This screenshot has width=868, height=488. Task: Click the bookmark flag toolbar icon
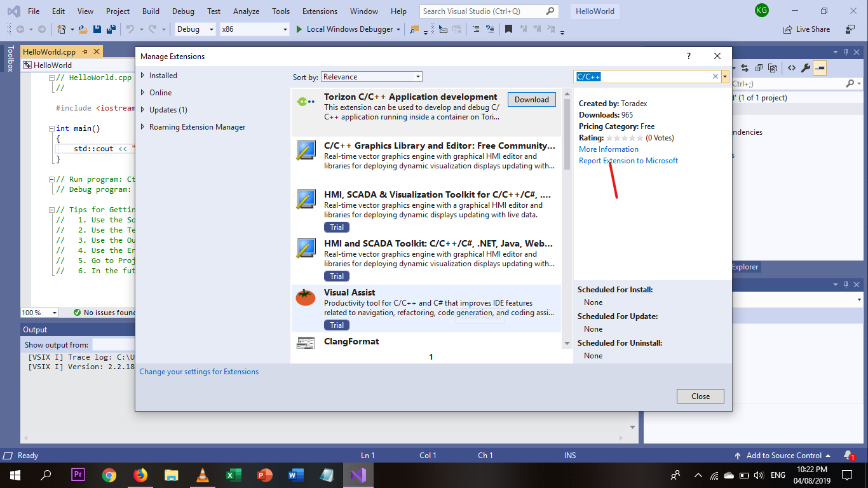pyautogui.click(x=508, y=29)
